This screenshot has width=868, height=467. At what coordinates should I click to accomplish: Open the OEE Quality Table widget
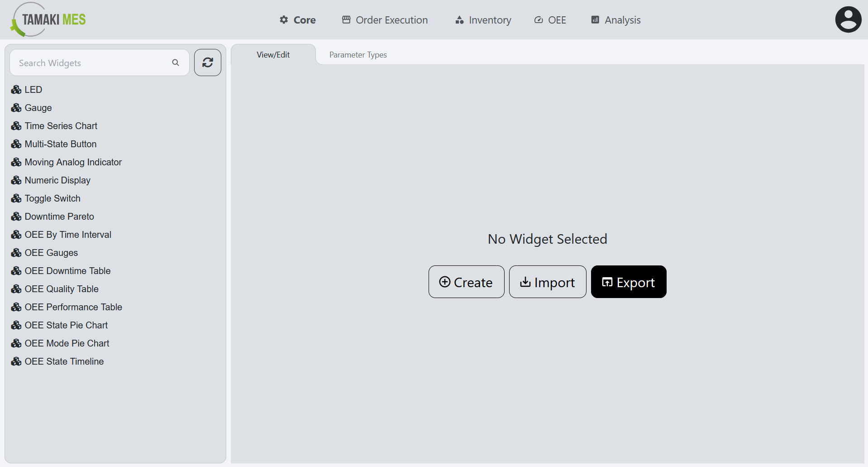62,289
